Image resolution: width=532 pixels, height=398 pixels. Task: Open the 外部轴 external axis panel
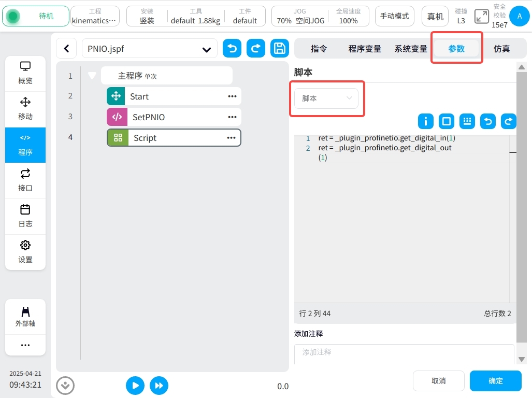pos(25,317)
